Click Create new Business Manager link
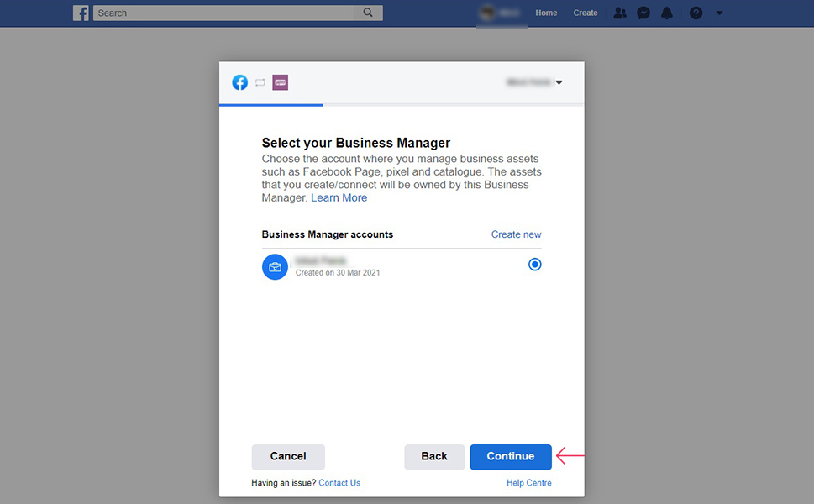 coord(516,234)
